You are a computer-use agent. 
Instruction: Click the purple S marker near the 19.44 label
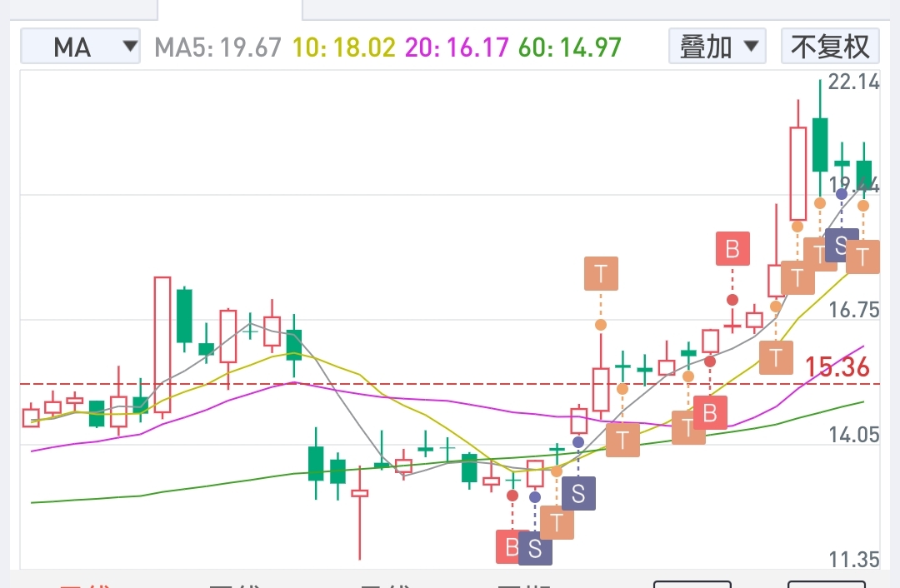point(842,245)
